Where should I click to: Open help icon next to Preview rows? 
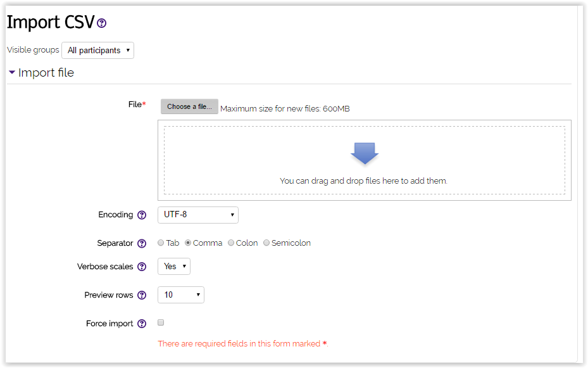[142, 295]
